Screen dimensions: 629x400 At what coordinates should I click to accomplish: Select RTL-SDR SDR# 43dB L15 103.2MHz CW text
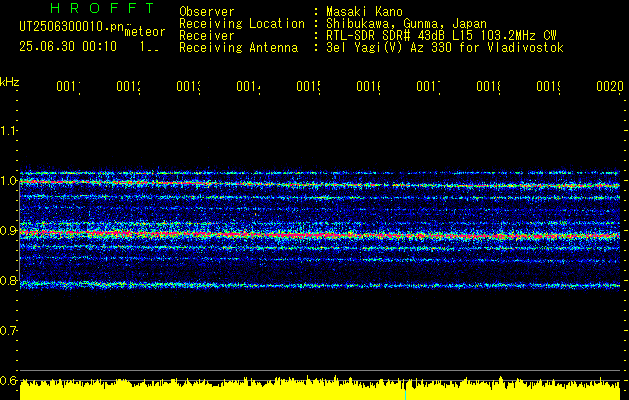(441, 36)
